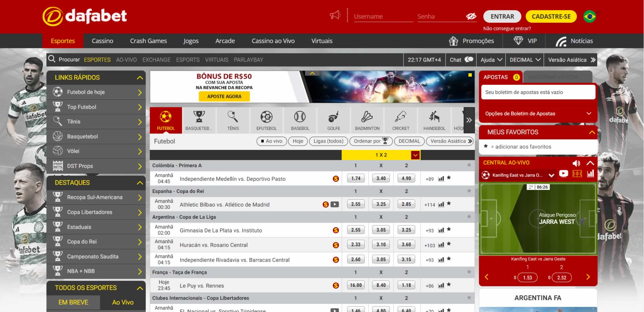
Task: Open the Crash Games menu item
Action: [x=148, y=41]
